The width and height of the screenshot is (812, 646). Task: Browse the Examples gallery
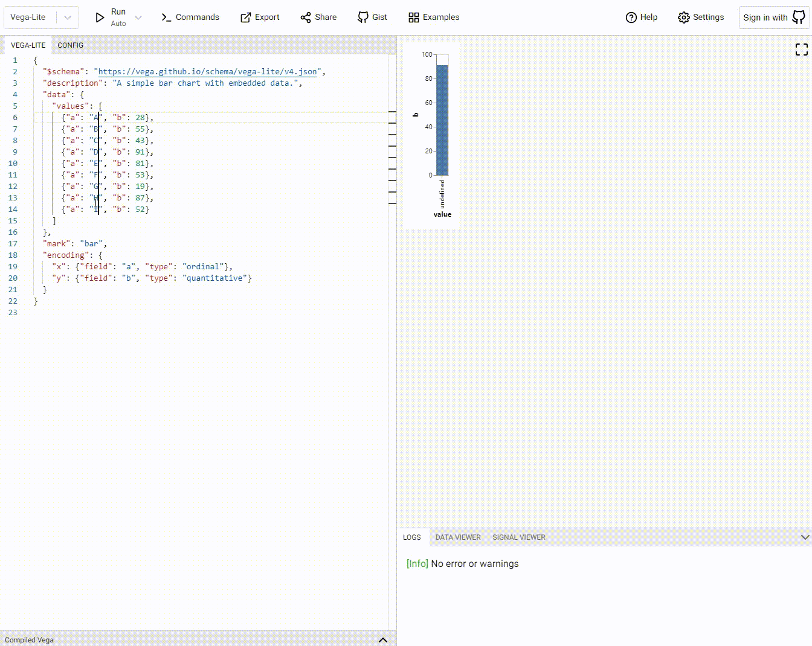click(434, 18)
